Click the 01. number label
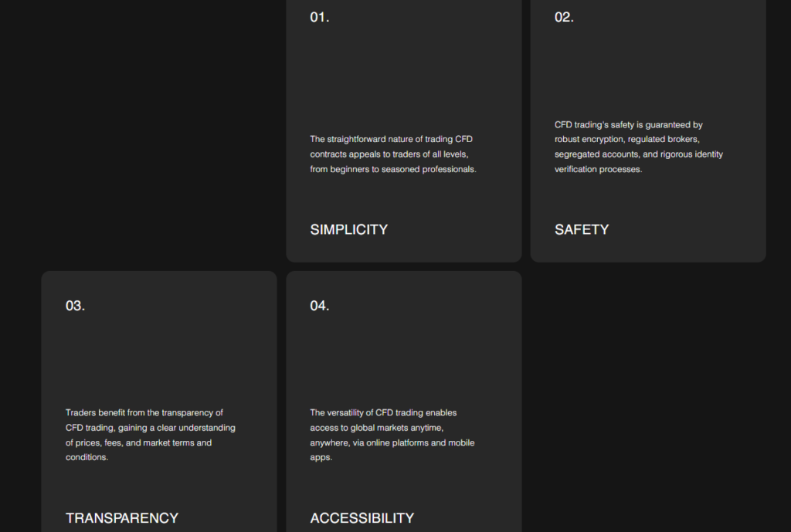 [x=319, y=17]
